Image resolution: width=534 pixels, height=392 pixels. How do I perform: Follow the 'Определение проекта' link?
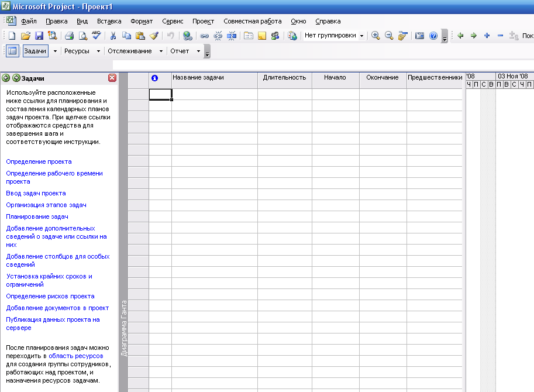(39, 161)
